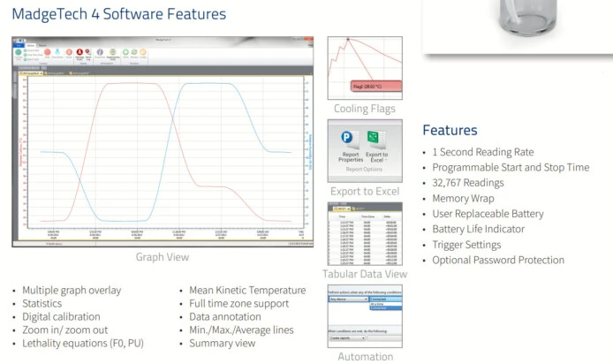Open the 'Create reports' dropdown

click(347, 337)
